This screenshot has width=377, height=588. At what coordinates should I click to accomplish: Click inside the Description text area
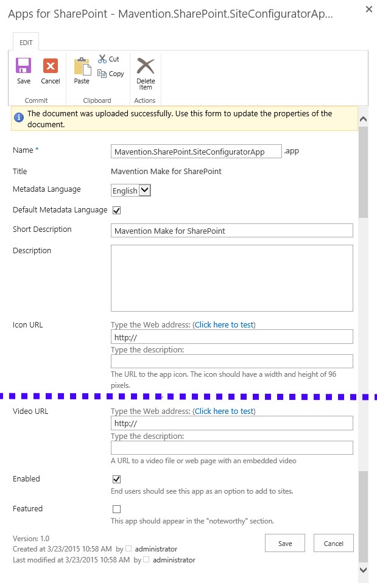pyautogui.click(x=231, y=278)
